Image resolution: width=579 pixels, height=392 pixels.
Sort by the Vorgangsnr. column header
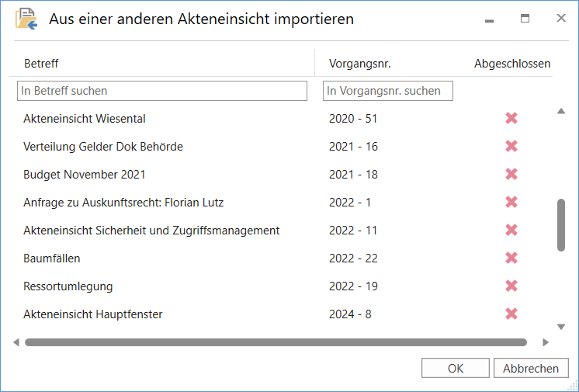pyautogui.click(x=359, y=64)
